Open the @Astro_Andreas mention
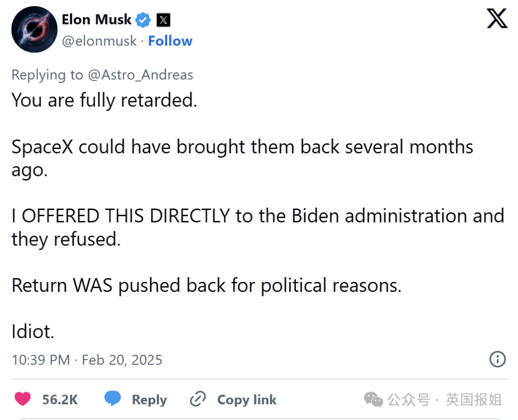 (x=141, y=75)
